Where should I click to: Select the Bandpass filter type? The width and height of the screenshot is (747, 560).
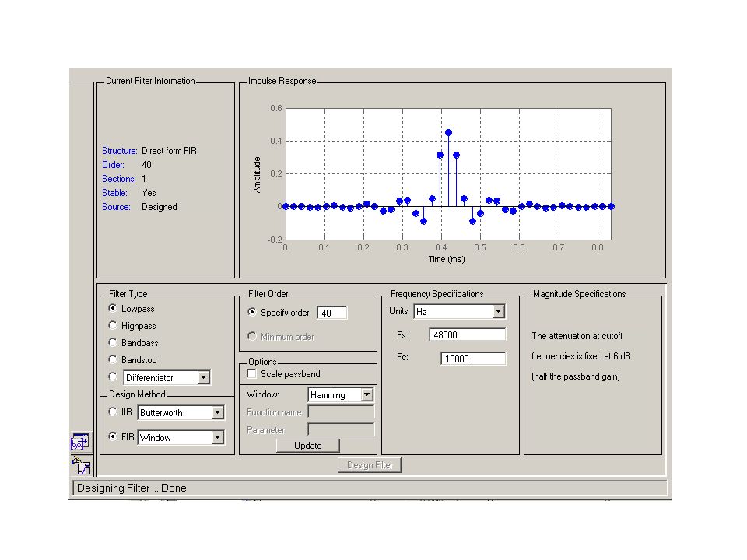112,342
